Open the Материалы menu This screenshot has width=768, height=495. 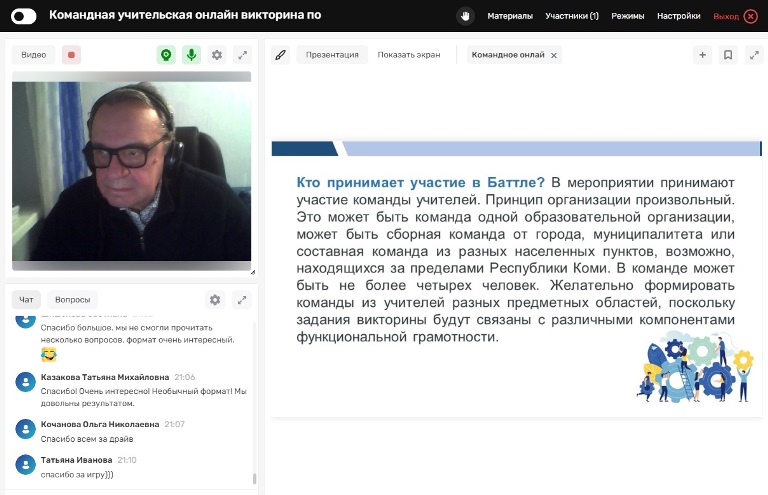click(510, 16)
